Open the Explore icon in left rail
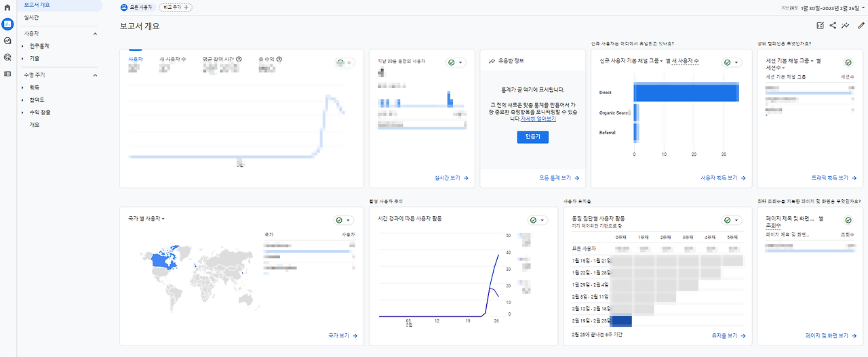The image size is (868, 357). point(7,41)
